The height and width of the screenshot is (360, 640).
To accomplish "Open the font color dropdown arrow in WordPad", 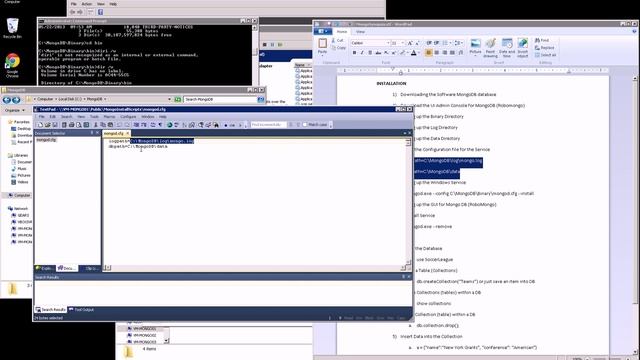I will tap(419, 53).
